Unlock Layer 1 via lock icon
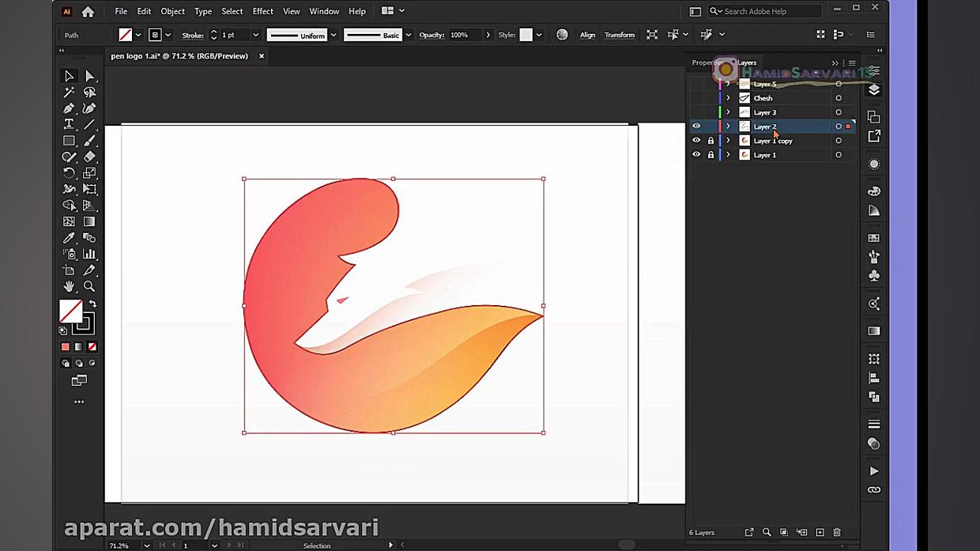Viewport: 980px width, 551px height. point(710,155)
